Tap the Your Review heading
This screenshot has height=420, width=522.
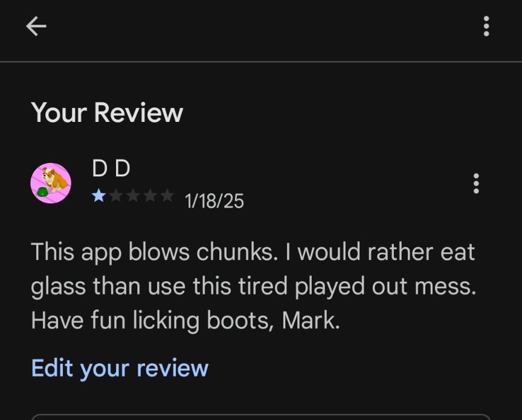tap(107, 113)
